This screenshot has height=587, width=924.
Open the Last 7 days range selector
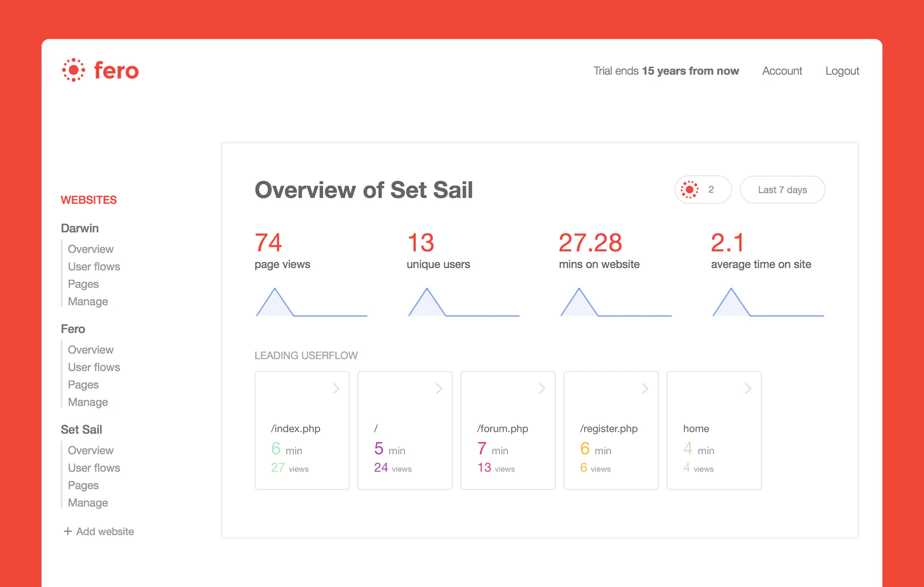782,190
